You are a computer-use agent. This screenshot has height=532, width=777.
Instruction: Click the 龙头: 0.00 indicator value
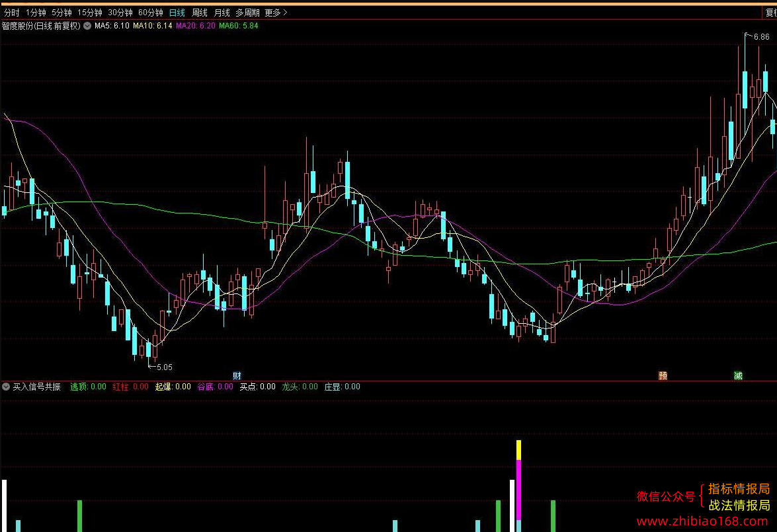coord(300,387)
